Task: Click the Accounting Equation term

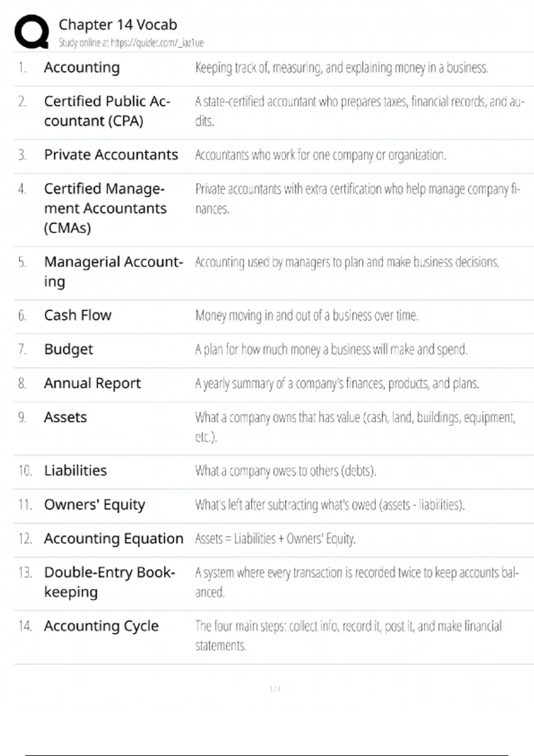Action: [113, 539]
